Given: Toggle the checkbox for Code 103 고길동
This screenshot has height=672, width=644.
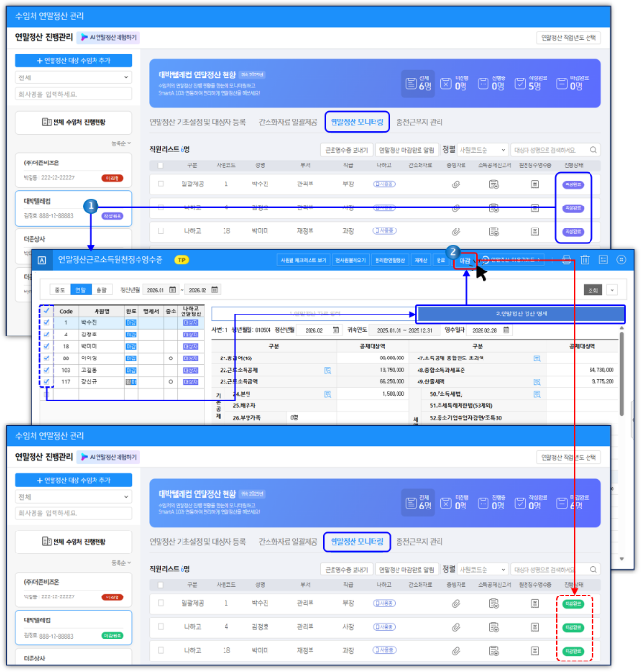Looking at the screenshot, I should (x=46, y=370).
